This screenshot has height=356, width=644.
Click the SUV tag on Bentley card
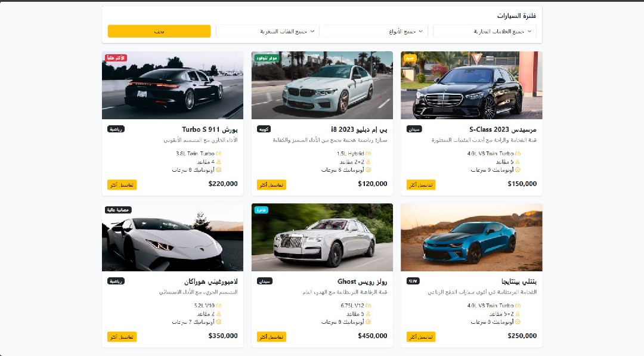pyautogui.click(x=413, y=281)
